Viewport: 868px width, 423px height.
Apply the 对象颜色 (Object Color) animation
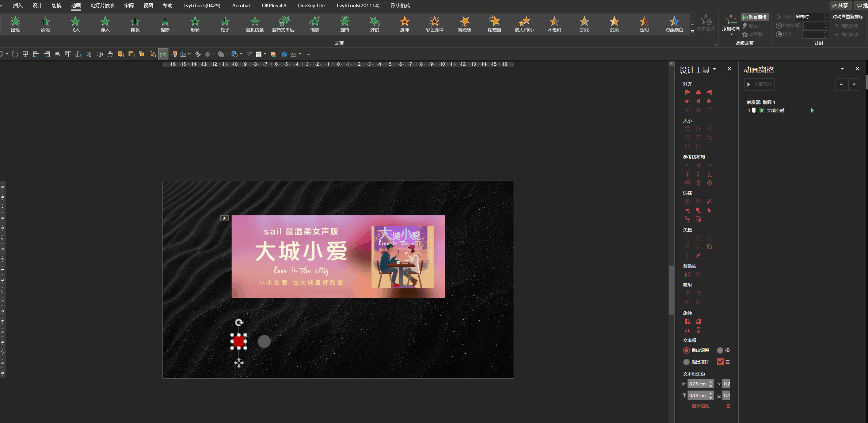pos(674,24)
